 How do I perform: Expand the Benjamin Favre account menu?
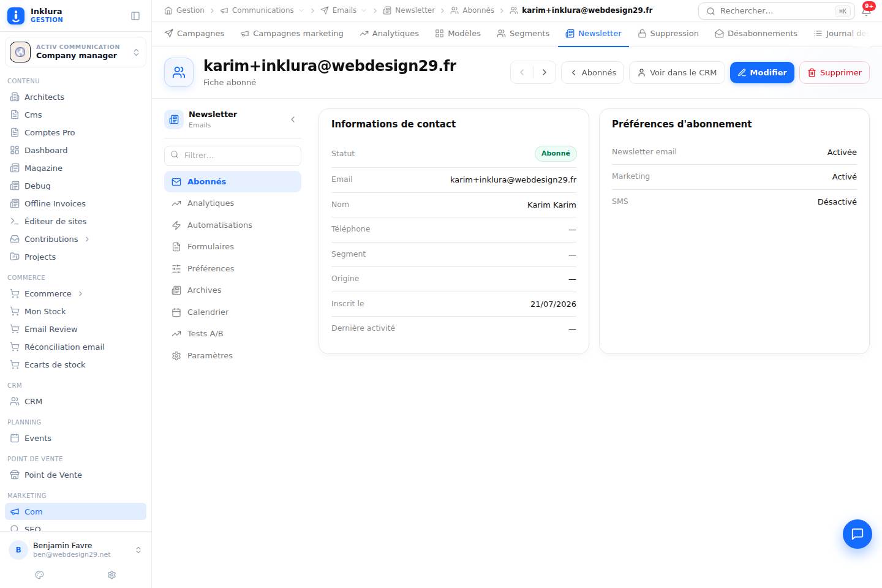coord(75,550)
